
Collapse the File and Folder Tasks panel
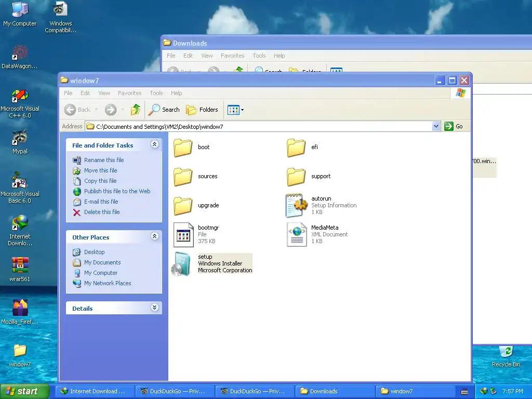click(154, 144)
